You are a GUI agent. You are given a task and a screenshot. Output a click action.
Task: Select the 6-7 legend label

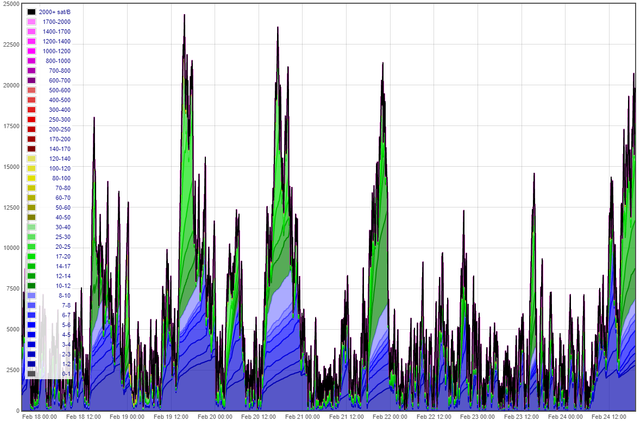66,315
